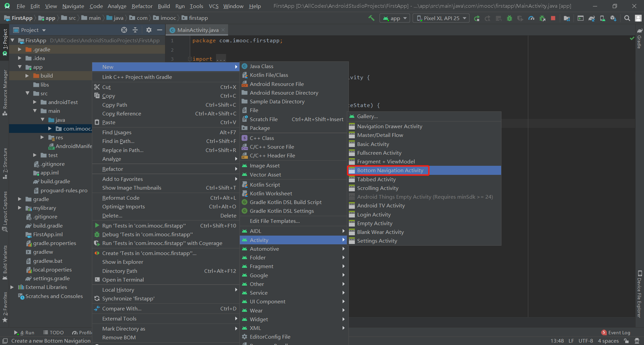Toggle the Z: Structure tool window
The height and width of the screenshot is (345, 644).
click(x=5, y=163)
